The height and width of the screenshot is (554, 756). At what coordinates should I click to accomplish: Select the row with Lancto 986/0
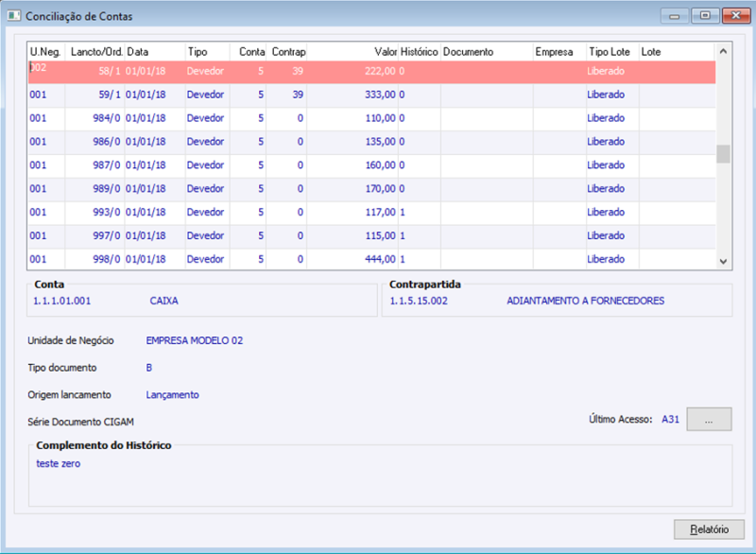[x=371, y=142]
